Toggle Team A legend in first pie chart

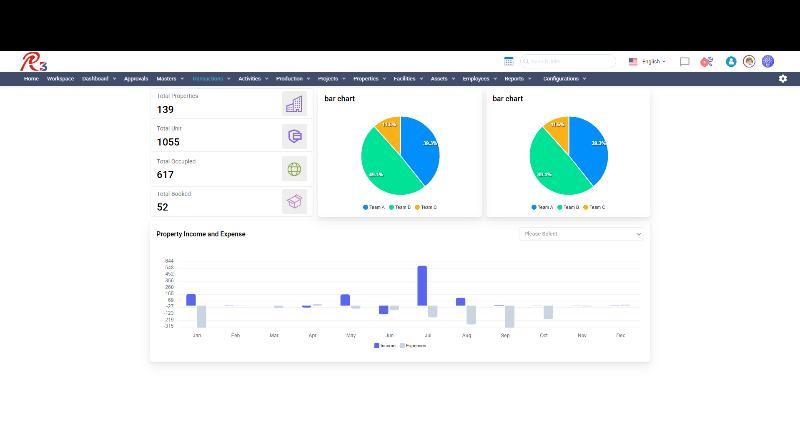pos(374,207)
